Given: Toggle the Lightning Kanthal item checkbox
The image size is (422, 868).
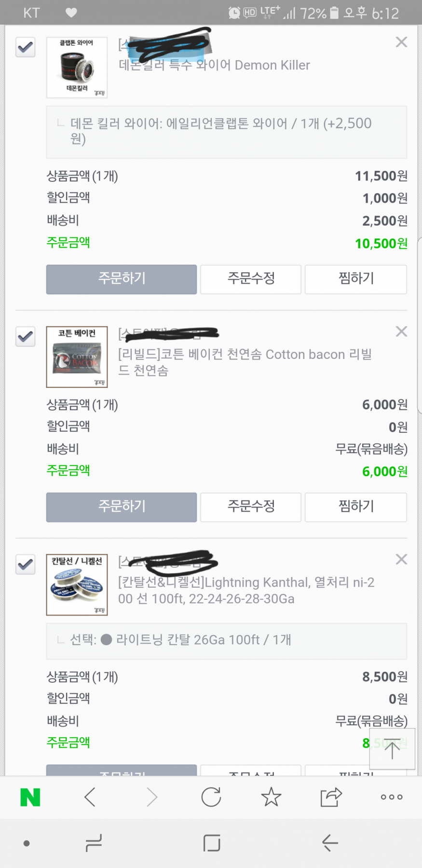Looking at the screenshot, I should coord(26,564).
